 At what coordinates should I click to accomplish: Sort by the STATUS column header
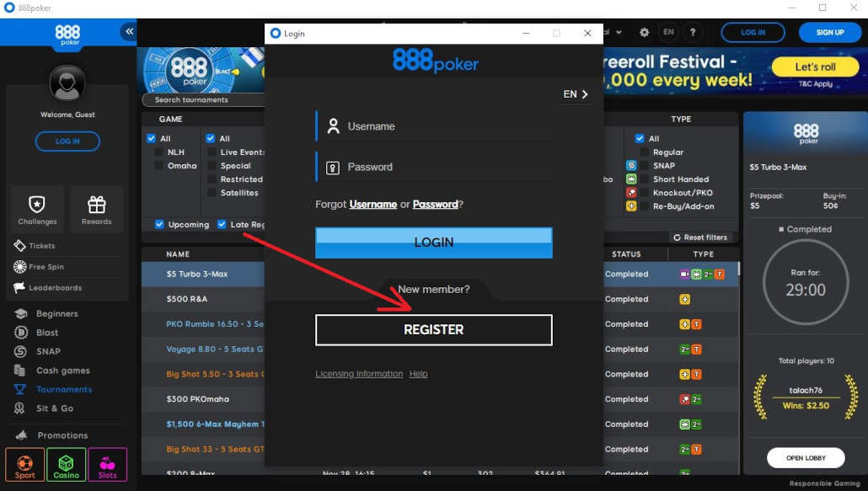pyautogui.click(x=626, y=254)
